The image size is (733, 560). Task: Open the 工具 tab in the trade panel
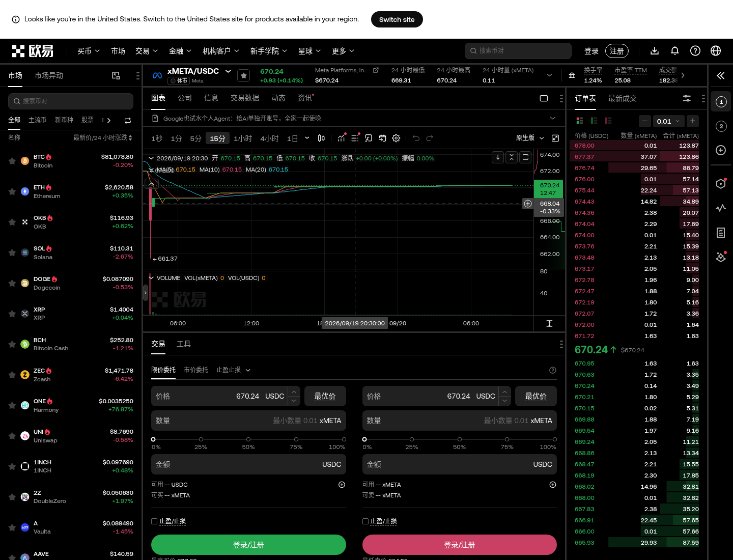click(184, 344)
